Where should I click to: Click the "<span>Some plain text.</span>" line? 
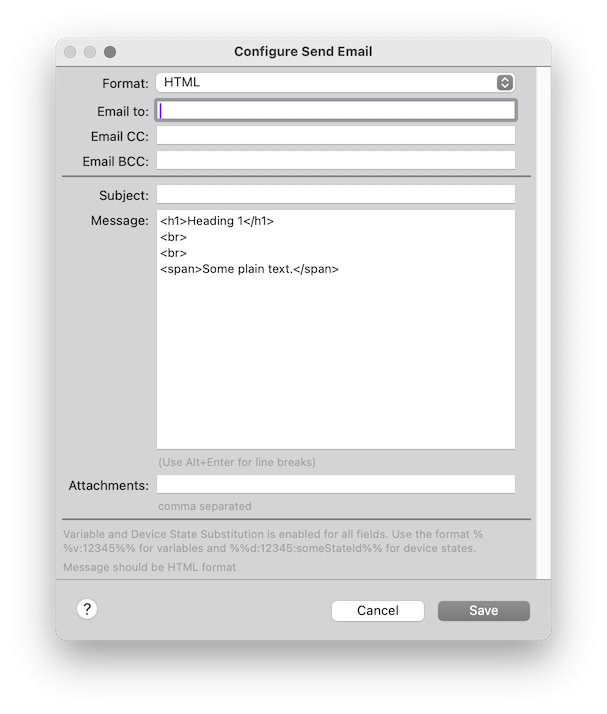250,269
